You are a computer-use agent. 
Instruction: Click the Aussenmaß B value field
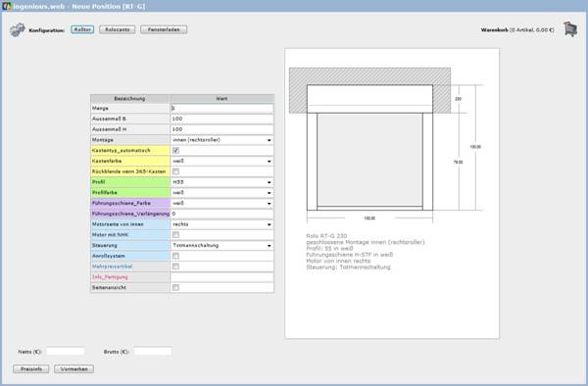coord(222,119)
